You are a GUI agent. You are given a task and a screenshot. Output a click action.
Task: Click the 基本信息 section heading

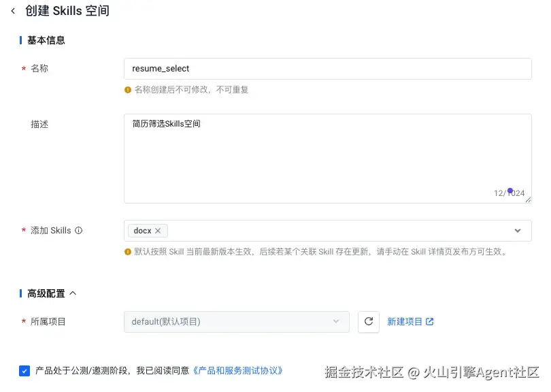[46, 40]
